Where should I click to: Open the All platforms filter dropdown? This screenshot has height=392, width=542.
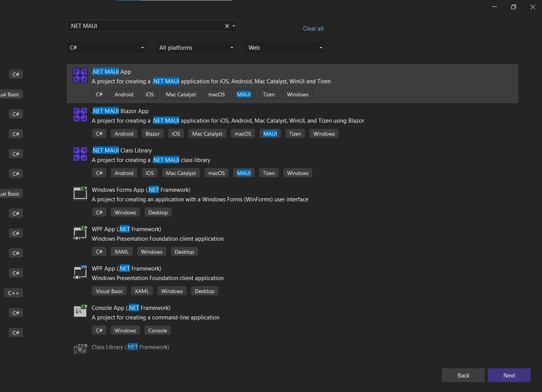coord(196,48)
